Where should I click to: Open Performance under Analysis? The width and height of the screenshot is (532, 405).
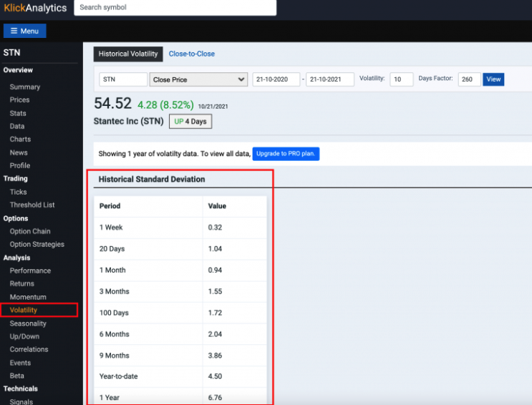click(x=30, y=270)
